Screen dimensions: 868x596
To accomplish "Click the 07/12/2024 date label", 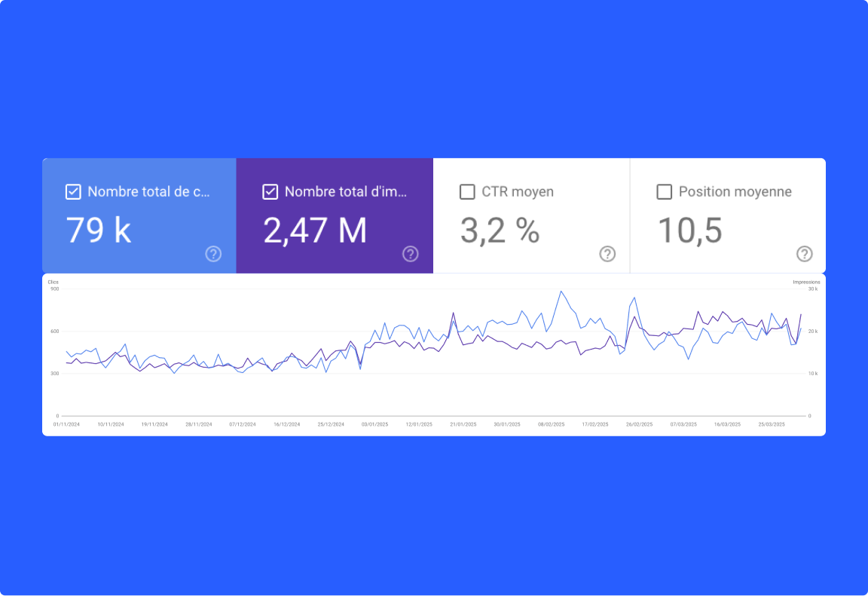I will pyautogui.click(x=243, y=424).
